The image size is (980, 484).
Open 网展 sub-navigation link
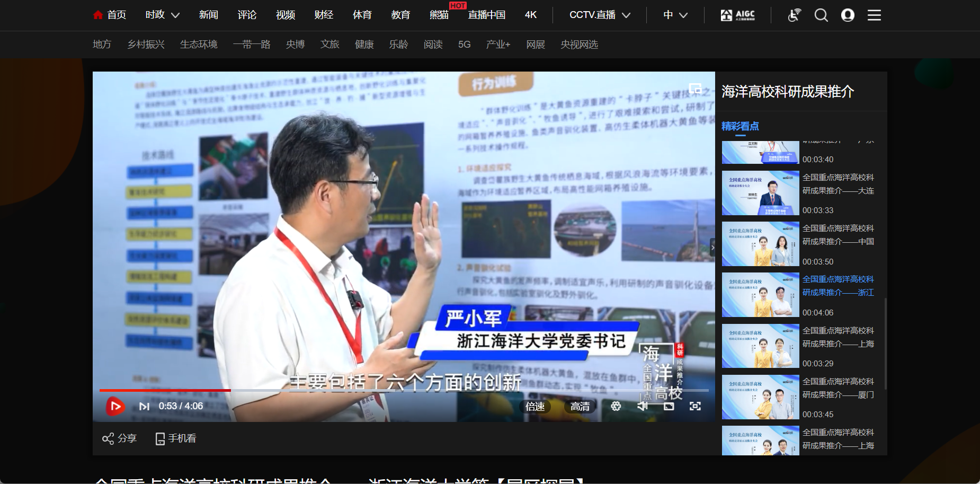tap(536, 45)
